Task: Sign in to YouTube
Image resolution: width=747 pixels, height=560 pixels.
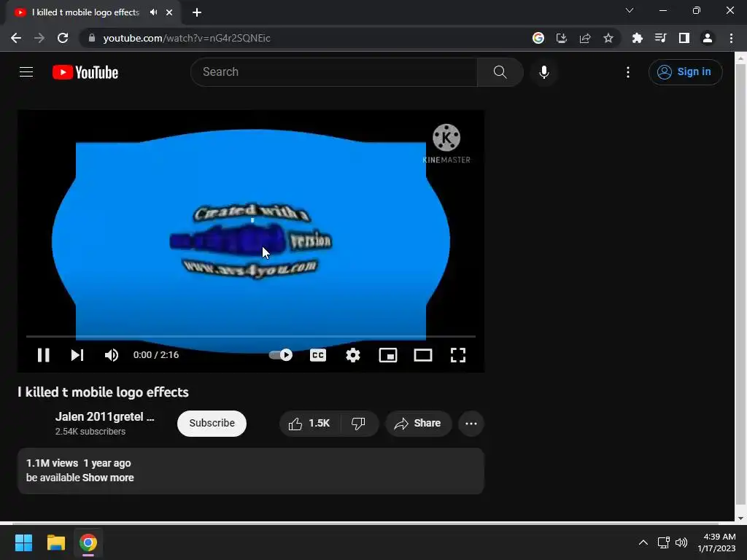Action: point(685,72)
